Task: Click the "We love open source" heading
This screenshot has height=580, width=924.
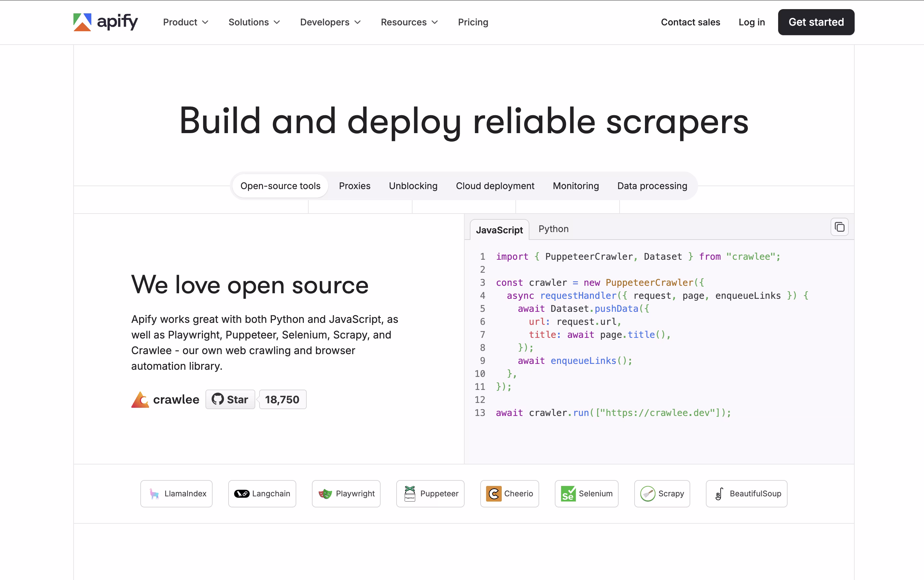Action: [x=250, y=285]
